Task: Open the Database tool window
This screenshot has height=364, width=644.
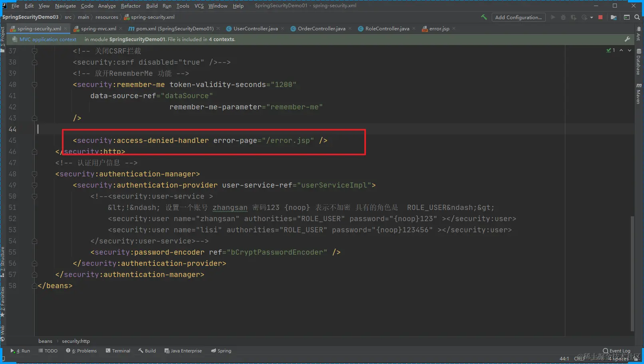Action: click(x=639, y=62)
